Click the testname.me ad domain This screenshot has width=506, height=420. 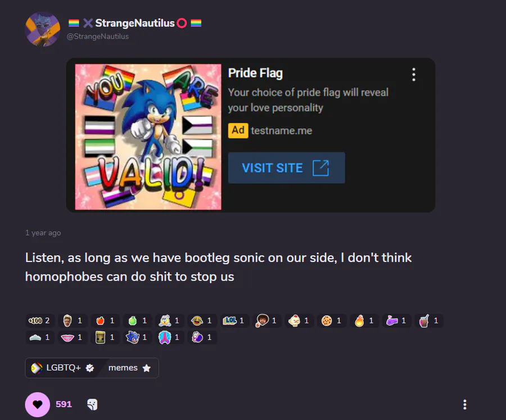coord(282,130)
